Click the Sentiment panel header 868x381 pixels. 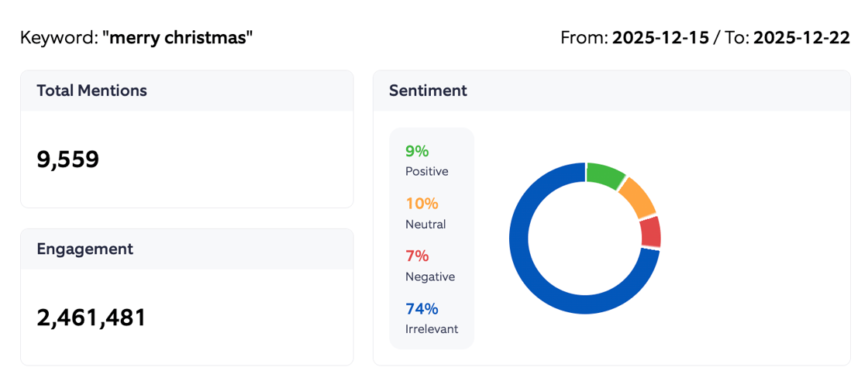(428, 91)
